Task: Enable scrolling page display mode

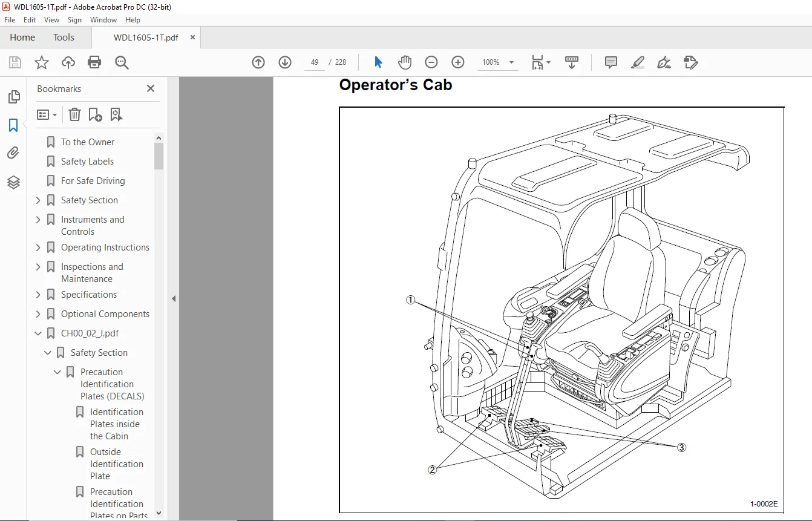Action: pos(572,62)
